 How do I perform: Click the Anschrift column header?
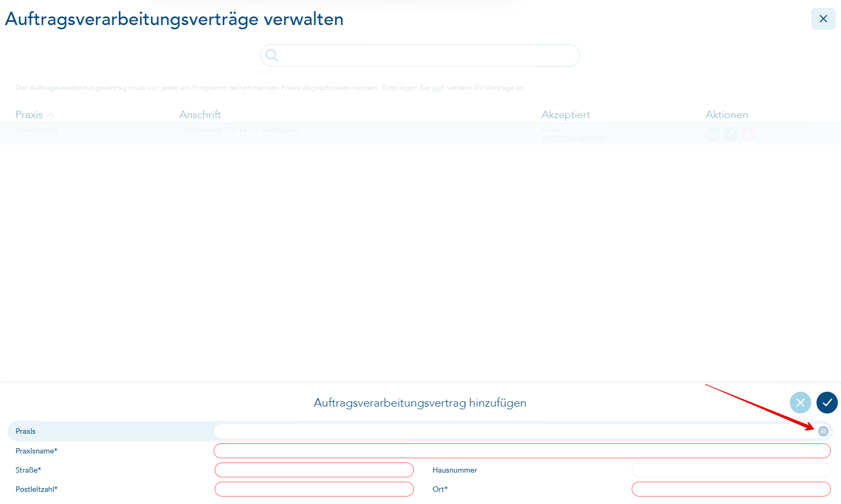click(200, 114)
